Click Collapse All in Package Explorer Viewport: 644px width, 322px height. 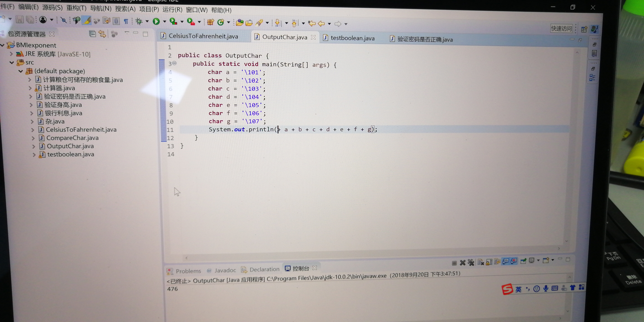coord(92,34)
